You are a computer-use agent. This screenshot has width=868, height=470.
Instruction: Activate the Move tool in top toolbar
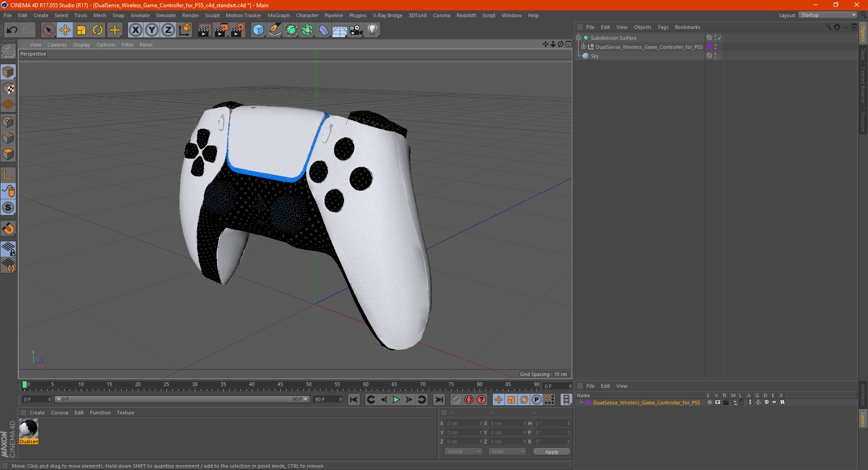click(65, 30)
